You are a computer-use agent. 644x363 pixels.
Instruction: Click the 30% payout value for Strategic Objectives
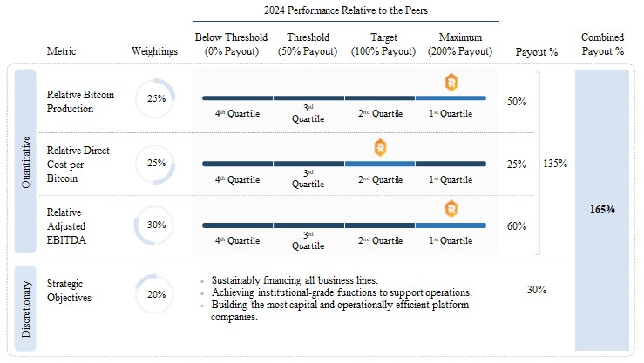tap(536, 290)
